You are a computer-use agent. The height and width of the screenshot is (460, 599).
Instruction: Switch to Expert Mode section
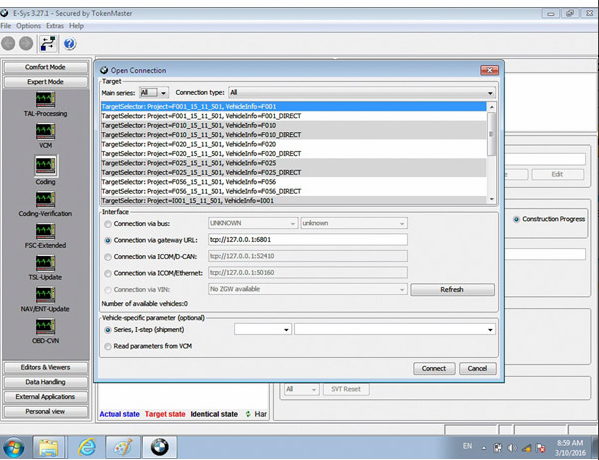(x=45, y=82)
